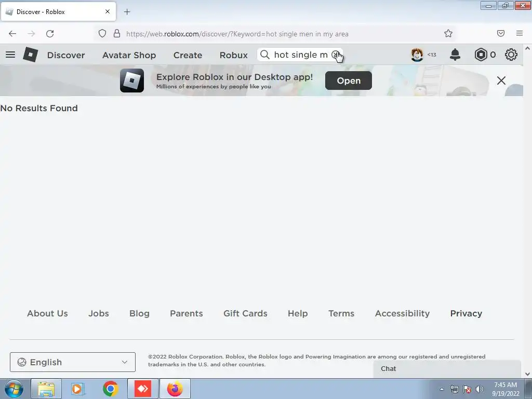The height and width of the screenshot is (399, 532).
Task: Go to the Discover page
Action: point(66,55)
